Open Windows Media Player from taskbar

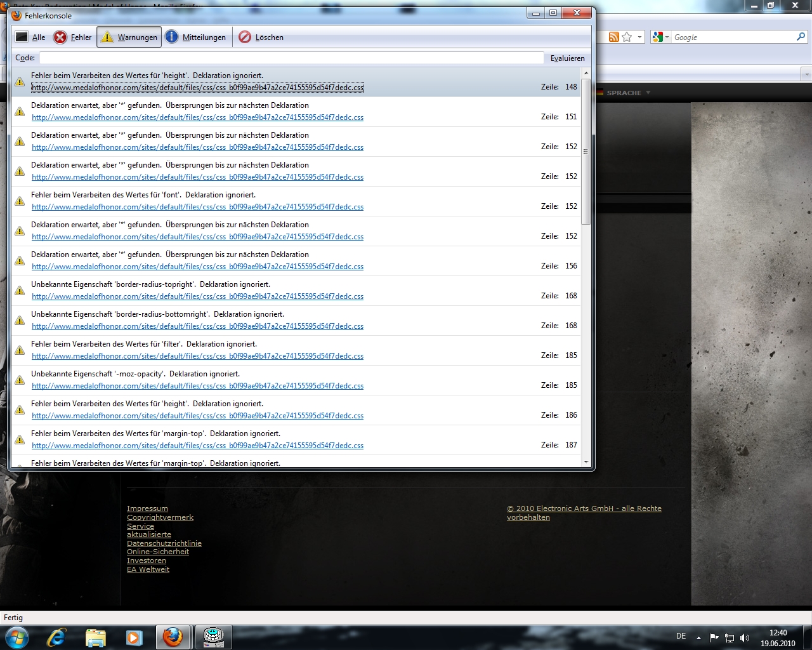[134, 637]
